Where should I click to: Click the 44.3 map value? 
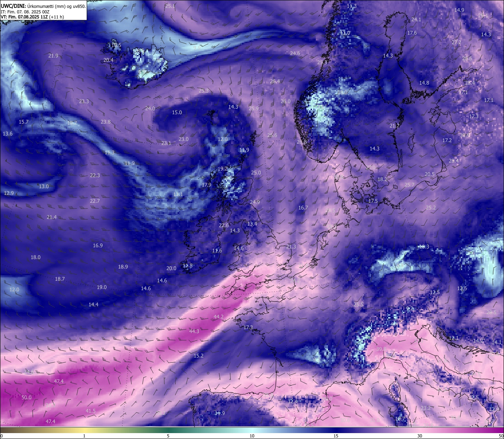click(x=194, y=332)
